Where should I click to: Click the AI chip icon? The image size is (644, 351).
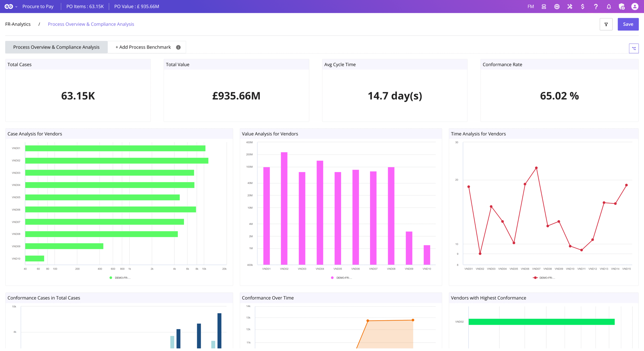point(557,7)
